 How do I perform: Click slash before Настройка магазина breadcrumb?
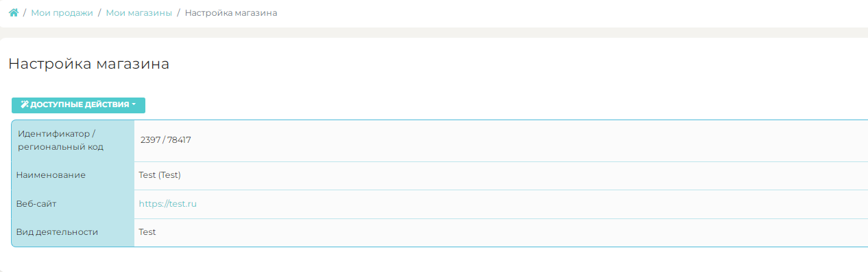[x=179, y=13]
